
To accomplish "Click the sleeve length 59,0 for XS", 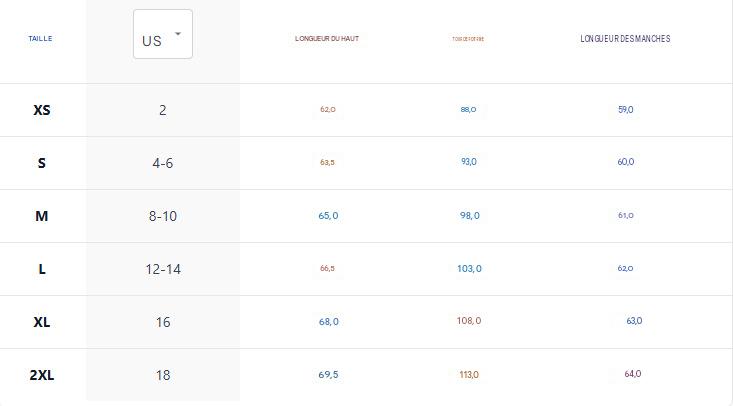I will click(x=625, y=109).
